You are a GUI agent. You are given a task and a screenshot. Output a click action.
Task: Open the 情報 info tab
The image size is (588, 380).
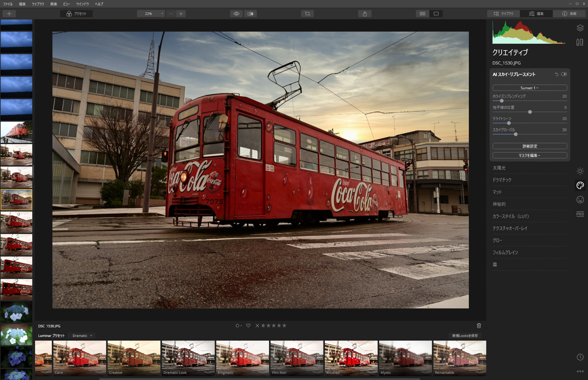(569, 14)
